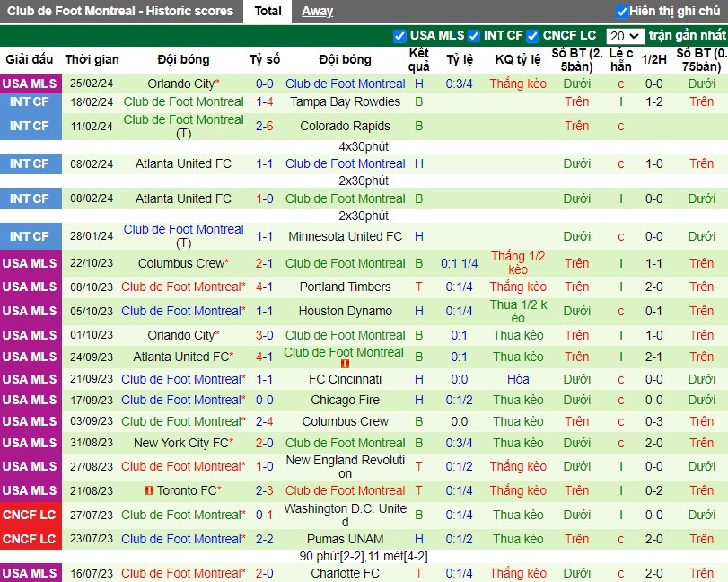728x582 pixels.
Task: Click the KQ tỷ lệ column header
Action: 518,59
